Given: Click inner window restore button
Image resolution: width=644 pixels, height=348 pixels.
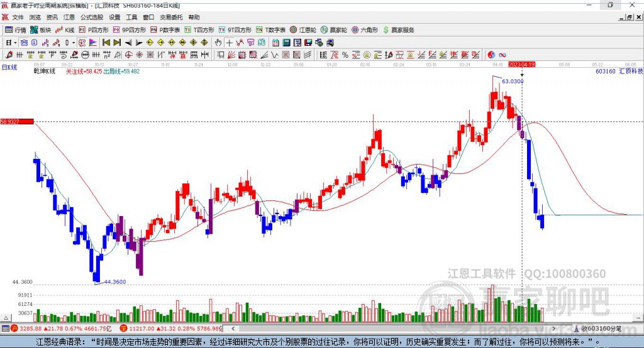Looking at the screenshot, I should 629,17.
